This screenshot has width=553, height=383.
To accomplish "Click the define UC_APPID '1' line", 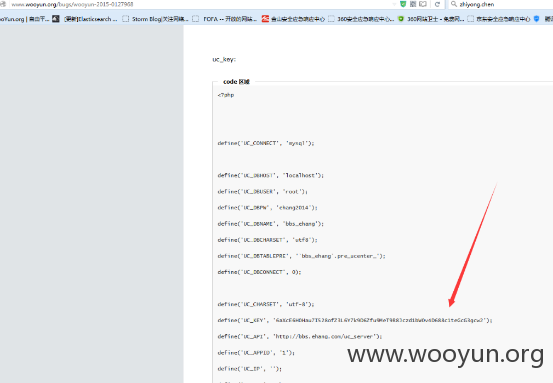I will pos(256,353).
